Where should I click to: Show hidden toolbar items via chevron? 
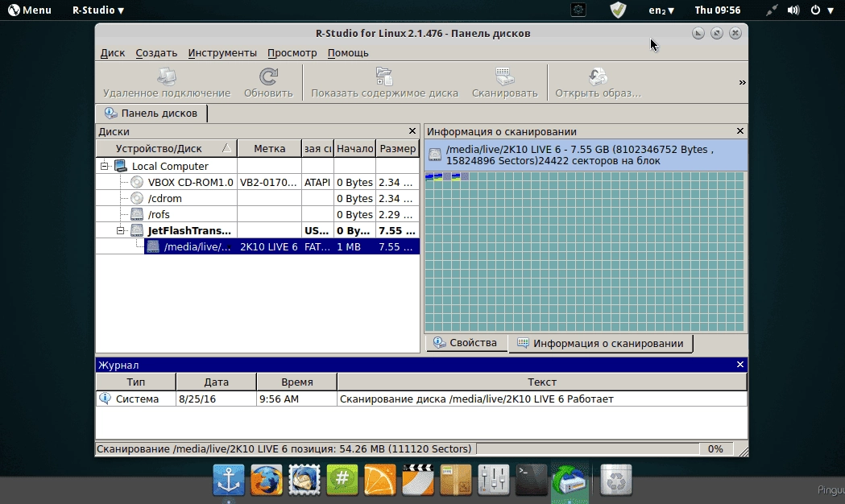click(x=742, y=82)
